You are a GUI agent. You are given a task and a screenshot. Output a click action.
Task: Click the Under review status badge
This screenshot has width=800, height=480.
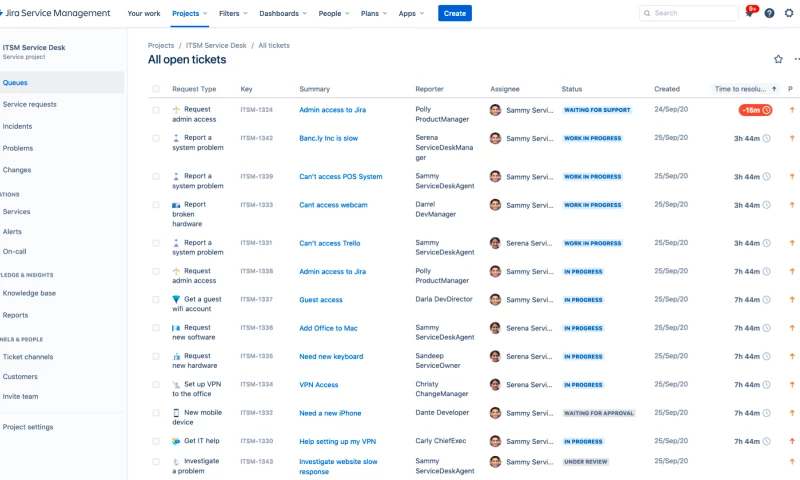click(x=586, y=462)
